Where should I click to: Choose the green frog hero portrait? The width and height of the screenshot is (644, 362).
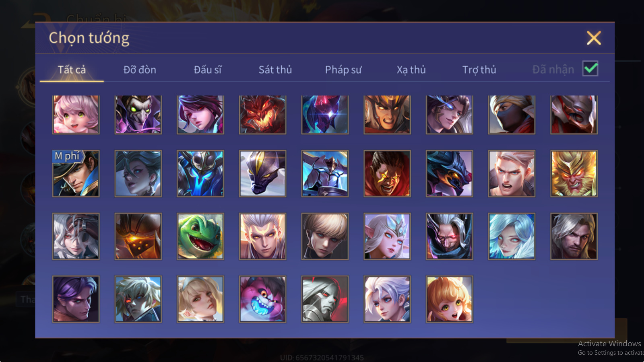[x=200, y=236]
